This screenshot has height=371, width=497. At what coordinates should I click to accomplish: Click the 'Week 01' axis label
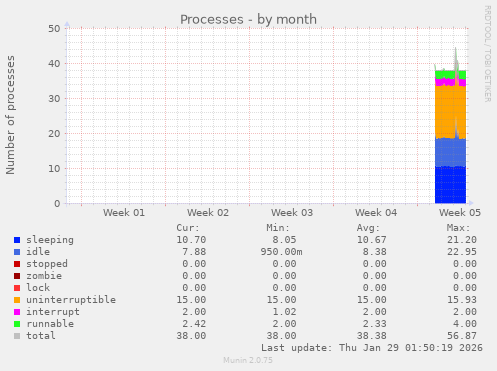pyautogui.click(x=124, y=213)
